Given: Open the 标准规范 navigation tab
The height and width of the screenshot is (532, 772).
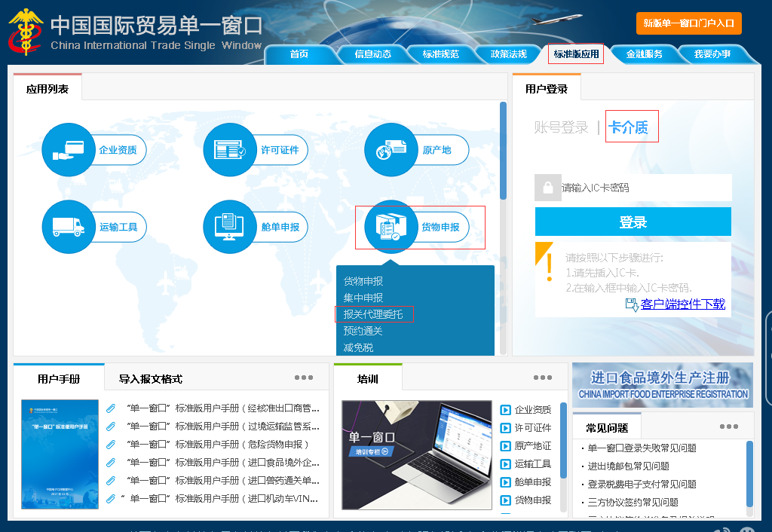Looking at the screenshot, I should click(x=440, y=54).
